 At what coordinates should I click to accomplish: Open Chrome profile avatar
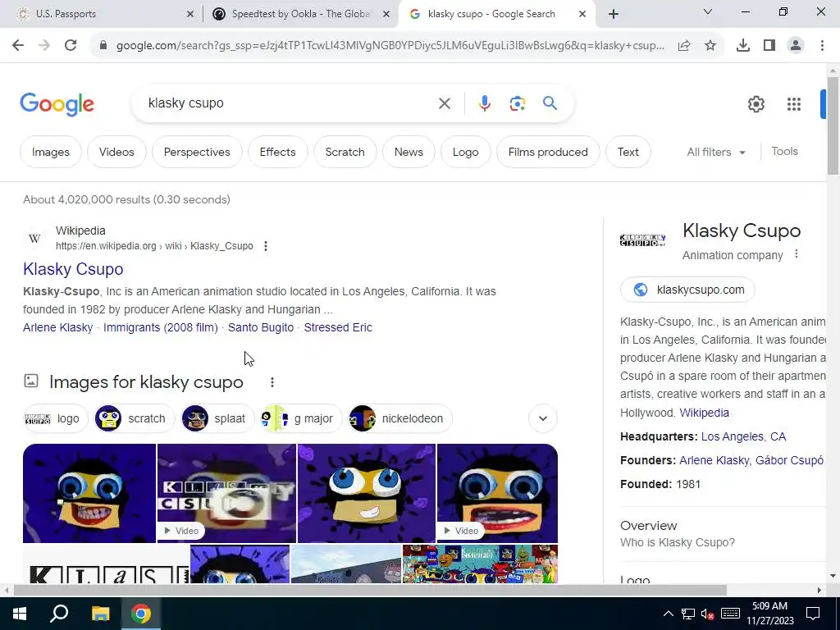[x=796, y=46]
